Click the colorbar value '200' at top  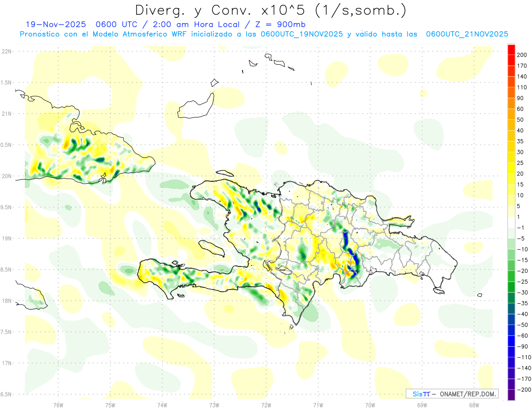pyautogui.click(x=522, y=55)
